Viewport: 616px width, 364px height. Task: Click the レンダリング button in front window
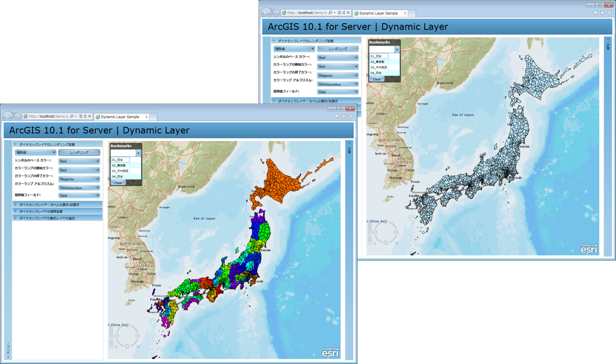click(80, 152)
